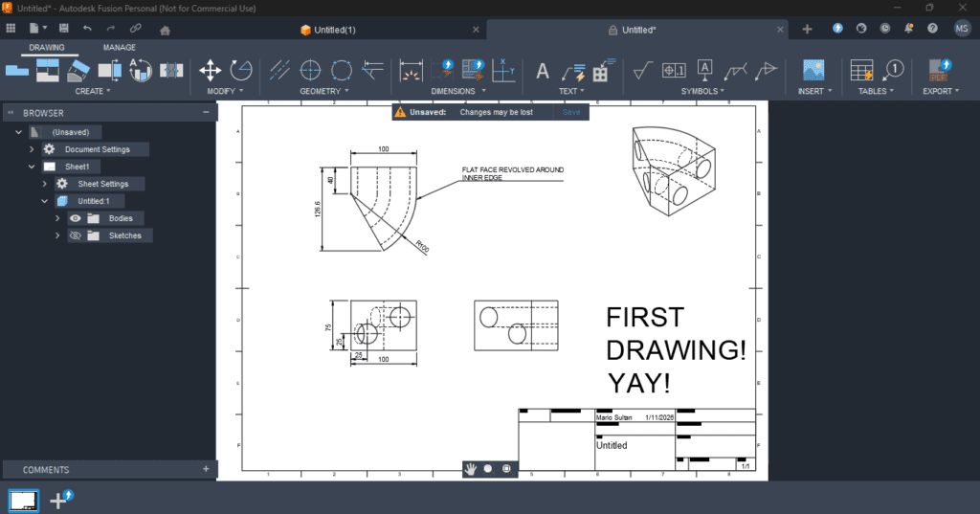Switch to the Untitled(1) document tab
The width and height of the screenshot is (980, 514).
328,30
